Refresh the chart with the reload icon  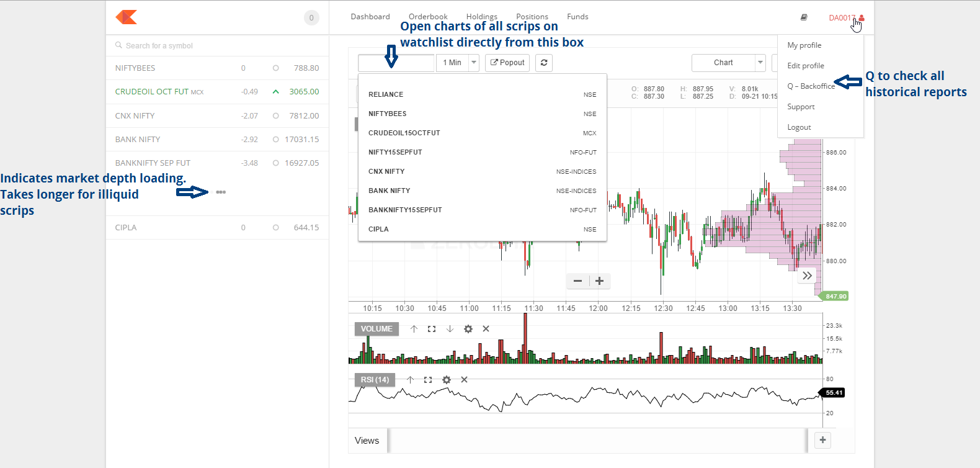(x=544, y=63)
